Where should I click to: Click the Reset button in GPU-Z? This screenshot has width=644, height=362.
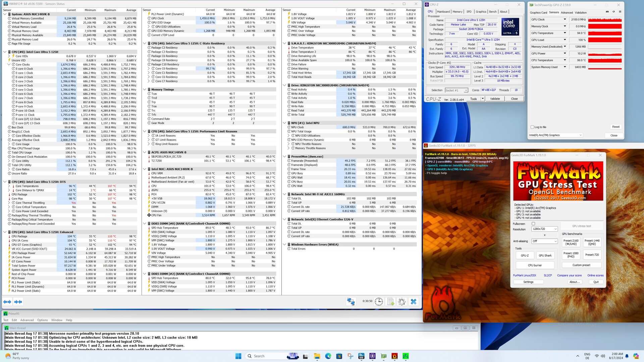616,127
